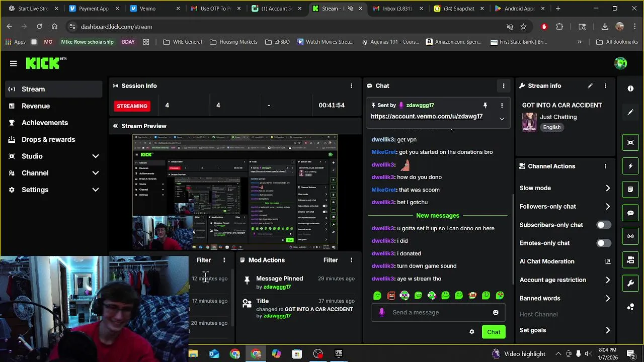
Task: Open Channel Actions options menu
Action: (605, 166)
